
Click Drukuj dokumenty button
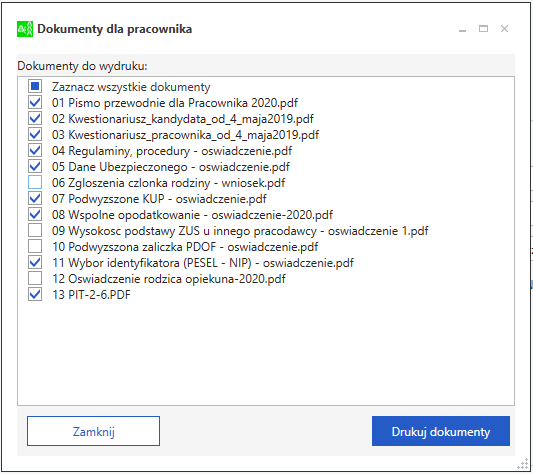point(441,431)
